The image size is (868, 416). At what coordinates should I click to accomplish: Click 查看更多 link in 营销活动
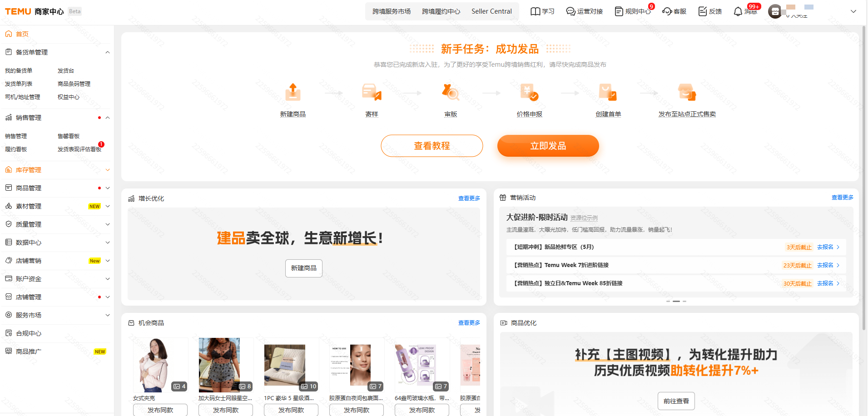point(843,198)
